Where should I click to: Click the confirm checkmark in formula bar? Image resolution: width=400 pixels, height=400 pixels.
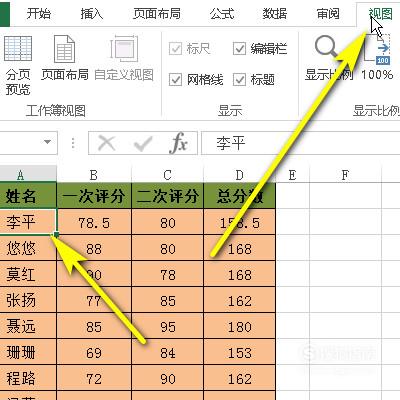(x=143, y=143)
